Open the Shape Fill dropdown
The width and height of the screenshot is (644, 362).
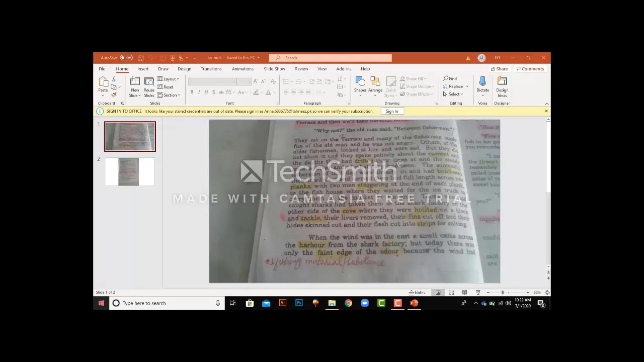[x=414, y=78]
